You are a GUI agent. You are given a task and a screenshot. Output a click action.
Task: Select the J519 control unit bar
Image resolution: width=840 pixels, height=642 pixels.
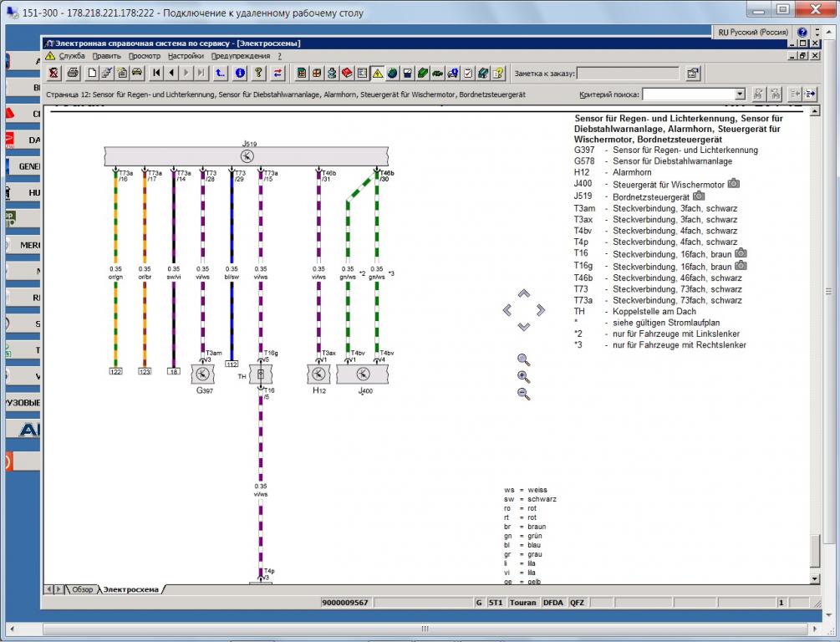[247, 156]
